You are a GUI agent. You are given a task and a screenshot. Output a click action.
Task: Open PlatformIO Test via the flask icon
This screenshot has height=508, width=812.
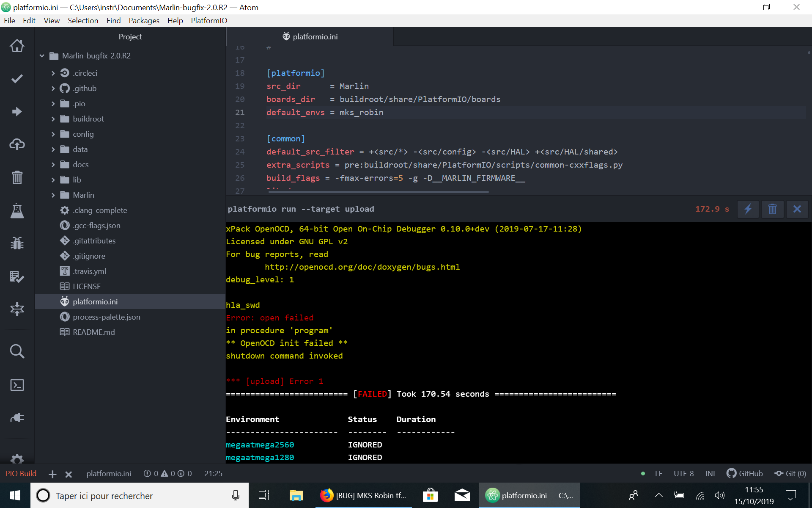17,211
